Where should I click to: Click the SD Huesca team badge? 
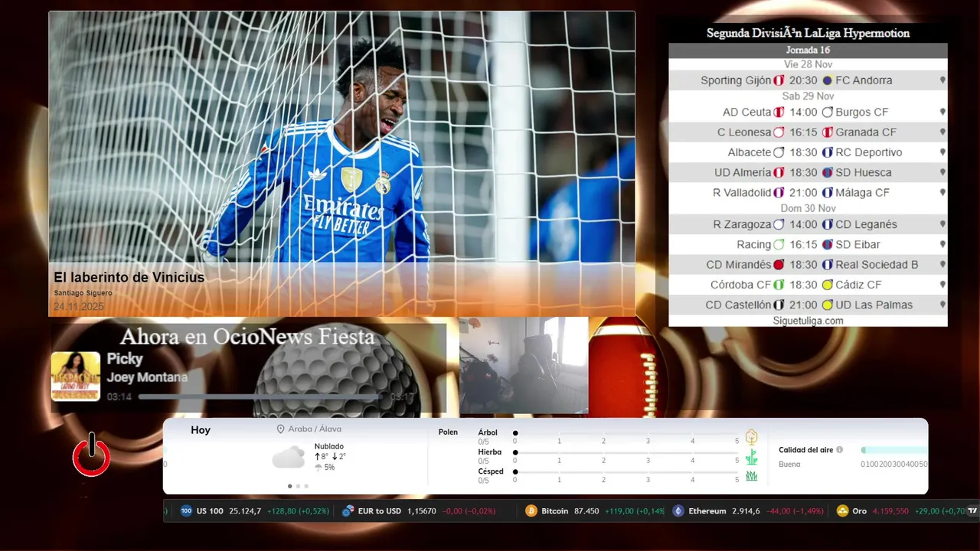(827, 172)
